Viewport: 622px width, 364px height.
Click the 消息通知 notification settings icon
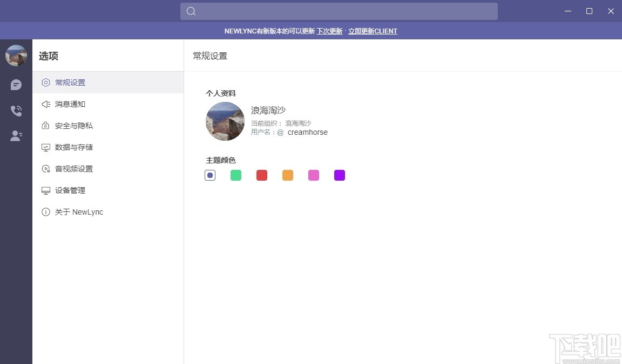(45, 104)
